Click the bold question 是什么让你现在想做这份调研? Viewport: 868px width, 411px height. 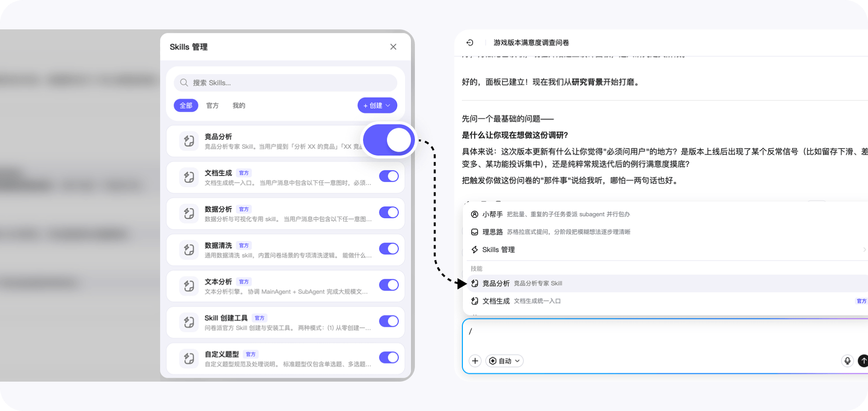click(x=515, y=135)
